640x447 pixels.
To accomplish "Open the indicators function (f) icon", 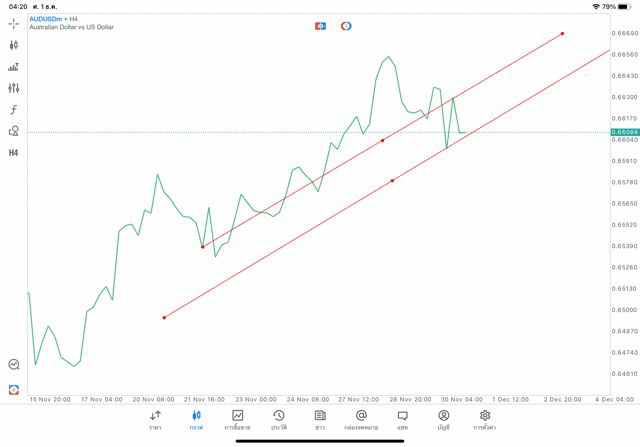I will [x=14, y=110].
